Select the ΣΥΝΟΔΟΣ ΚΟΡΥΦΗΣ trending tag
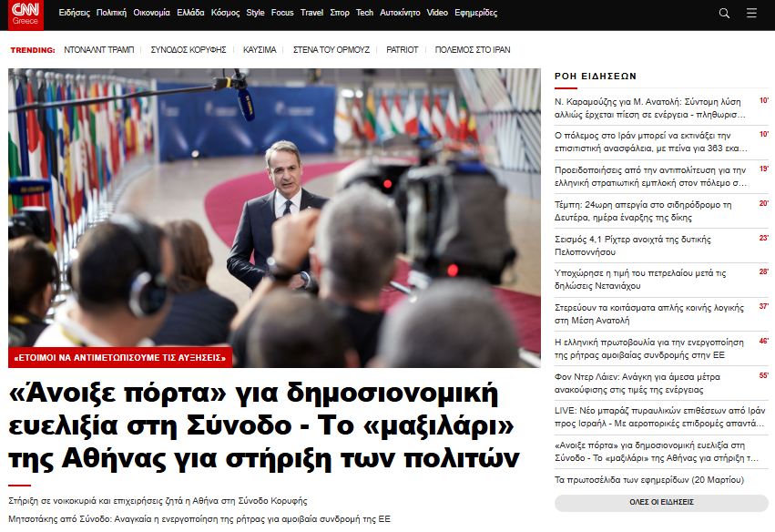Screen dimensions: 775x532 189,50
